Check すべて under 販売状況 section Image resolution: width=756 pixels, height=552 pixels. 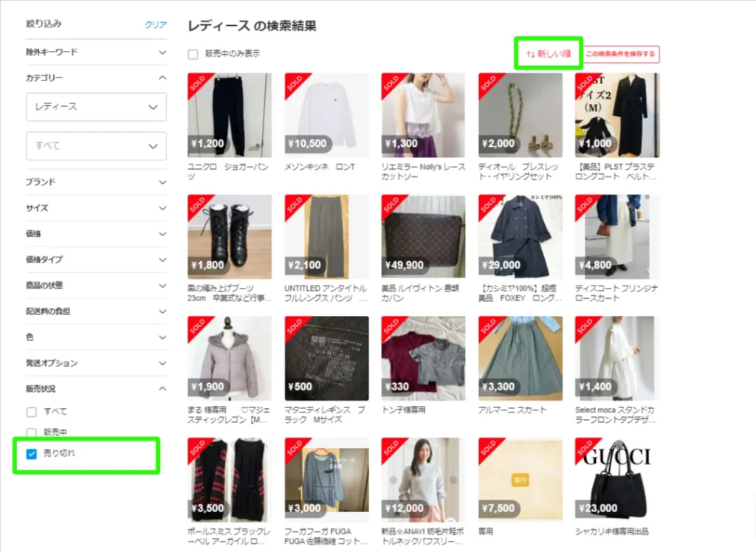tap(31, 412)
